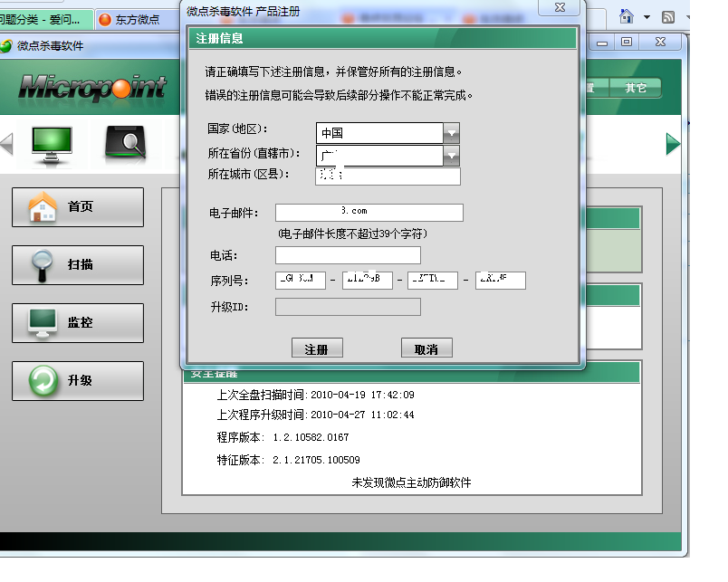Click the 上次全盘扫描时间 line
This screenshot has height=582, width=728.
click(315, 395)
